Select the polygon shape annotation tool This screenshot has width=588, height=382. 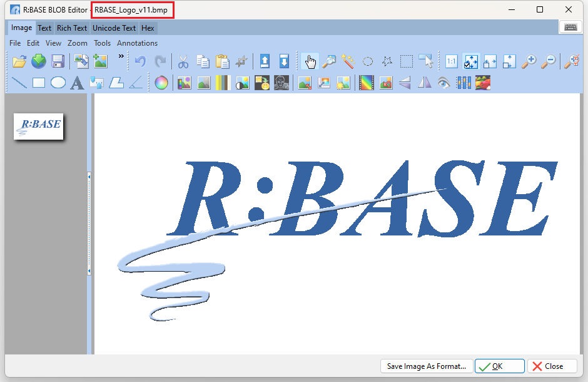pyautogui.click(x=116, y=83)
